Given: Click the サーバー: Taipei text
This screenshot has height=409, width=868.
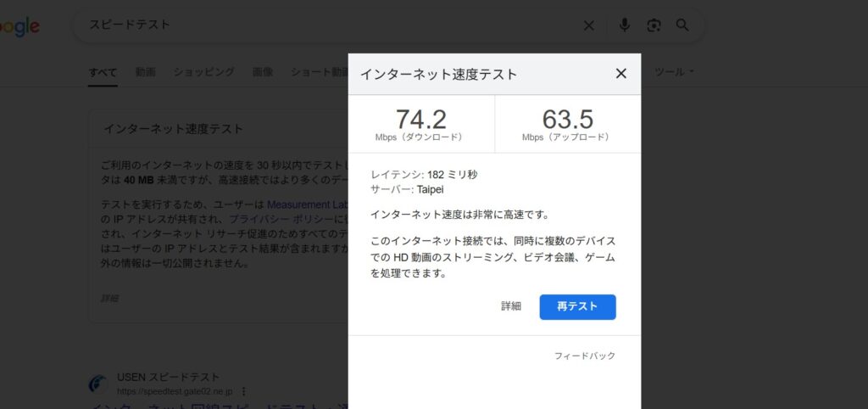Looking at the screenshot, I should (x=407, y=189).
